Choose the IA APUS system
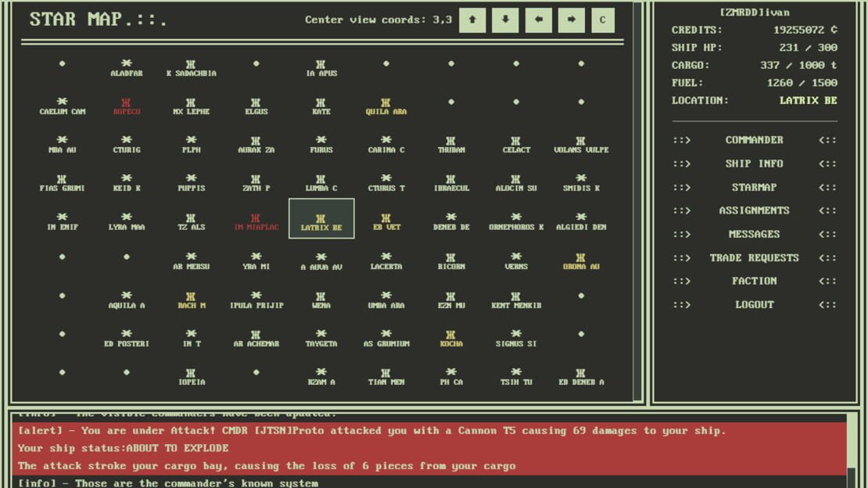 click(x=321, y=68)
